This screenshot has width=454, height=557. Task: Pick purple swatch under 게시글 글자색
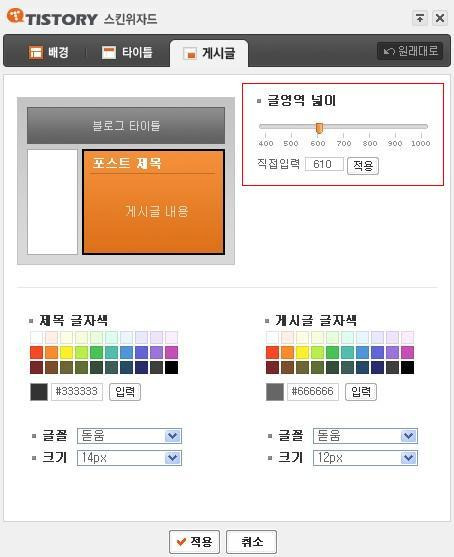393,352
